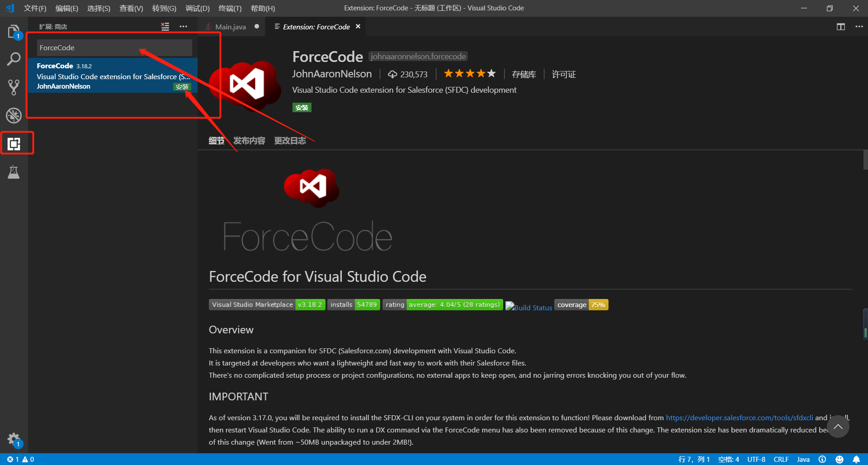
Task: Open the Debug view icon
Action: point(14,115)
